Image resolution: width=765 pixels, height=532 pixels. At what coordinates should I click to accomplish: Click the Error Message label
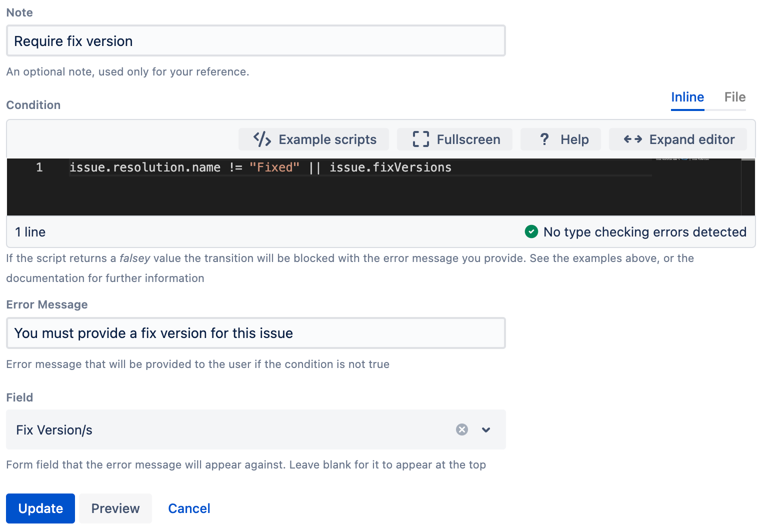coord(47,304)
